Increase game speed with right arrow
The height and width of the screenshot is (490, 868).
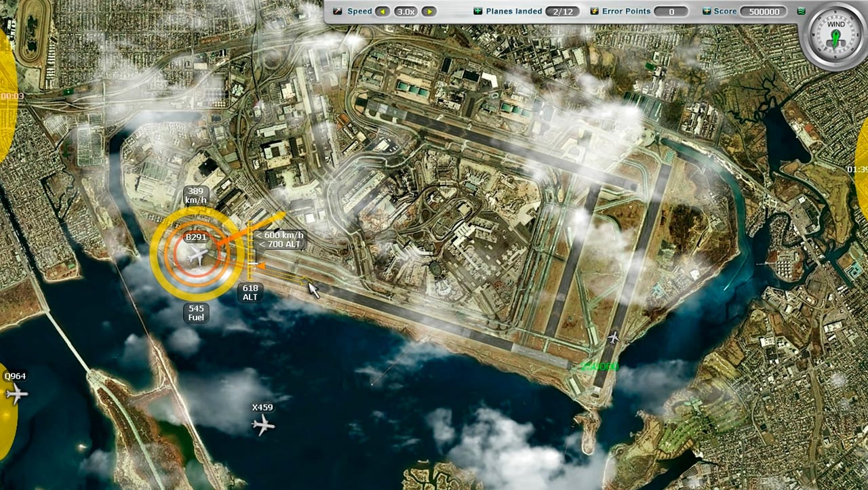429,12
